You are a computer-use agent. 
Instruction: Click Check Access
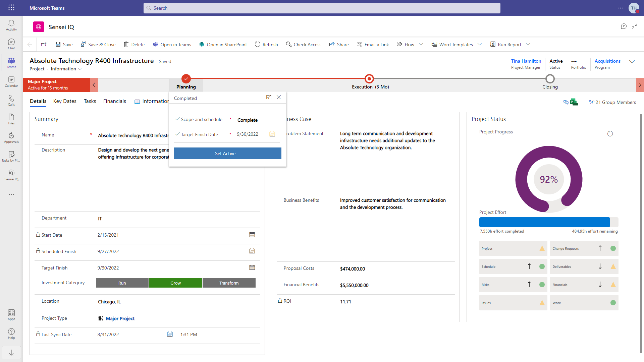pos(304,45)
